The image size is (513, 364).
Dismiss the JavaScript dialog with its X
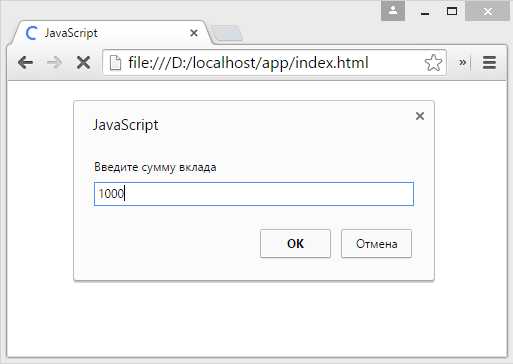(420, 116)
